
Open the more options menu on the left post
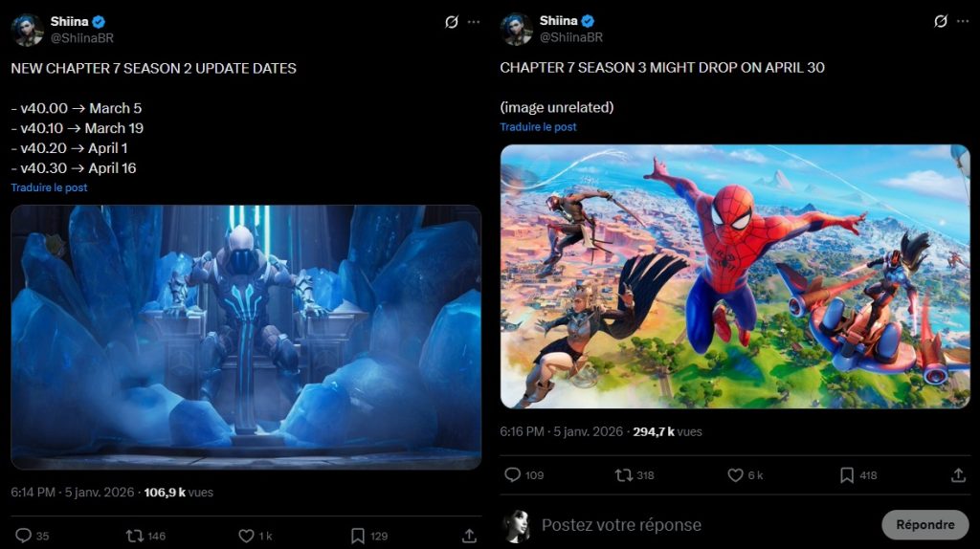coord(474,22)
